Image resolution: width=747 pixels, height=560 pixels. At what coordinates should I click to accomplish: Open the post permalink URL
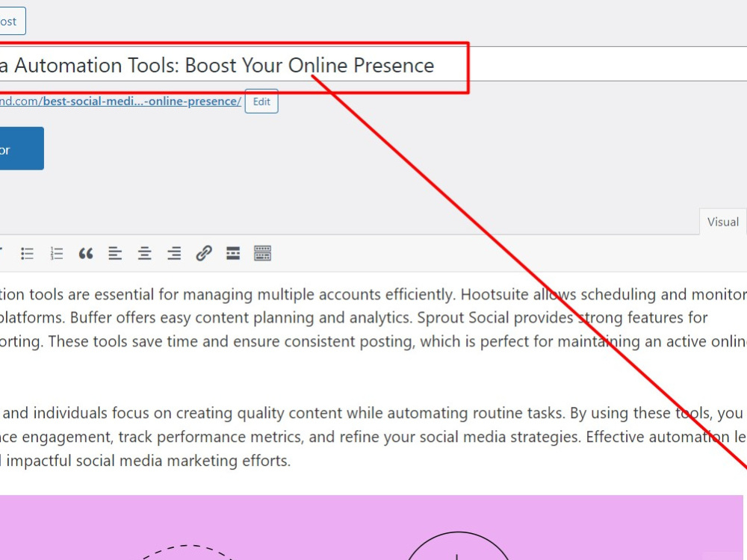[x=120, y=102]
